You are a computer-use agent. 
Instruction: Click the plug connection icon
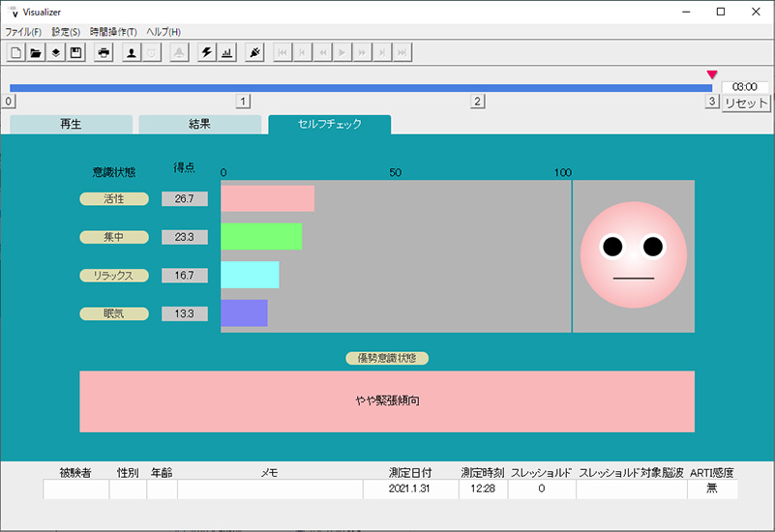pos(254,52)
